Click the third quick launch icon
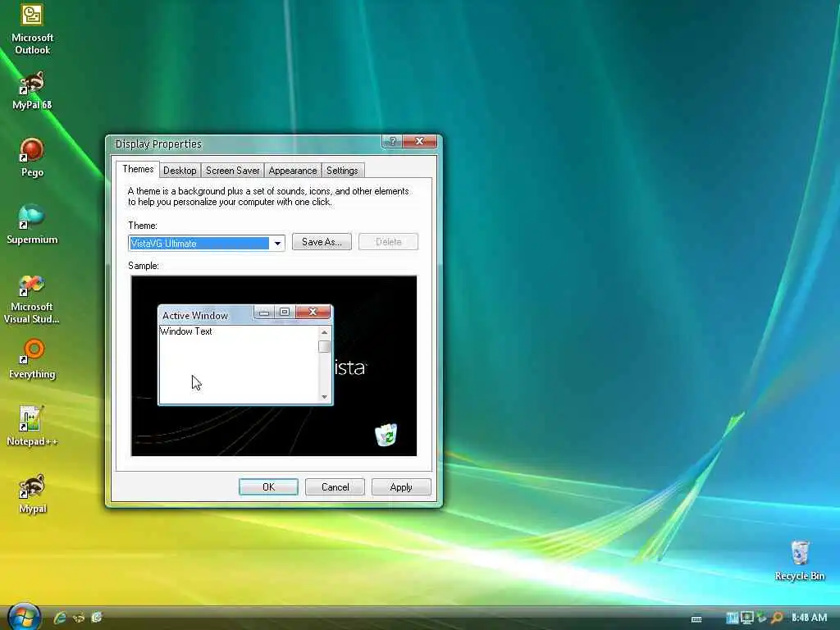Viewport: 840px width, 630px height. coord(97,618)
